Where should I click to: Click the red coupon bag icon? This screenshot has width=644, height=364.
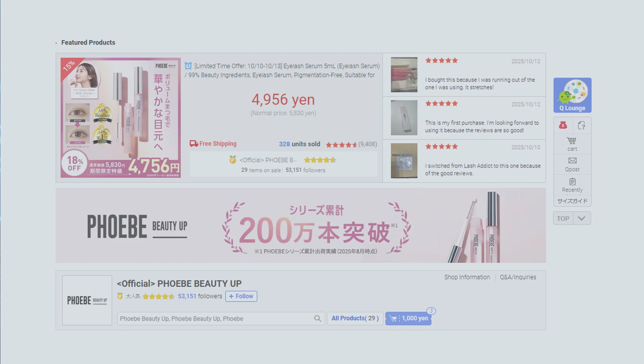pyautogui.click(x=563, y=125)
